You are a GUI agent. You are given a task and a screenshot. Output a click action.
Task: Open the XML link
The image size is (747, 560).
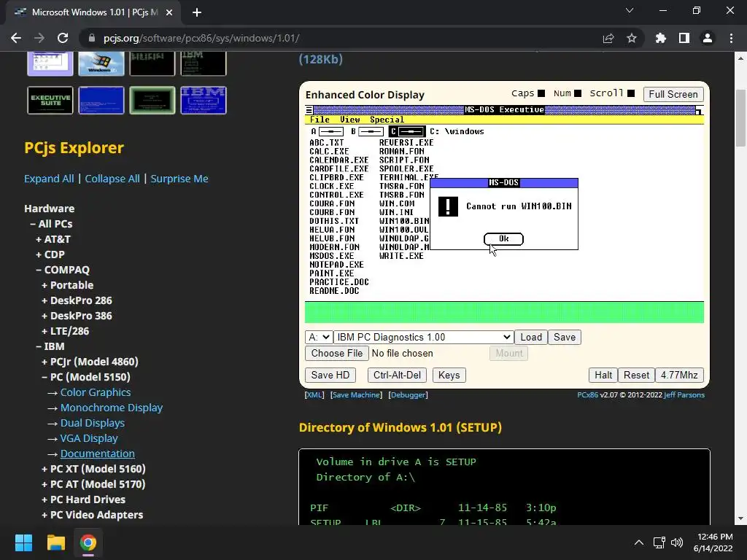pos(314,394)
